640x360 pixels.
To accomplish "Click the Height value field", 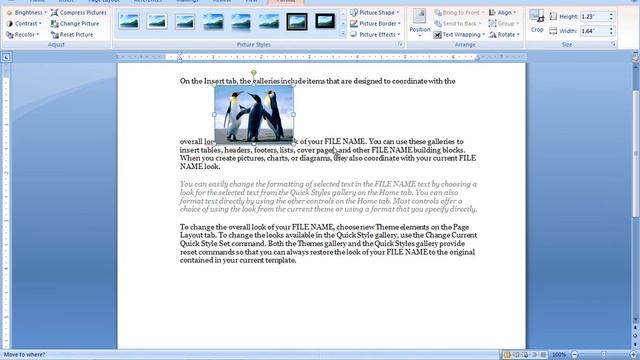I will point(594,16).
